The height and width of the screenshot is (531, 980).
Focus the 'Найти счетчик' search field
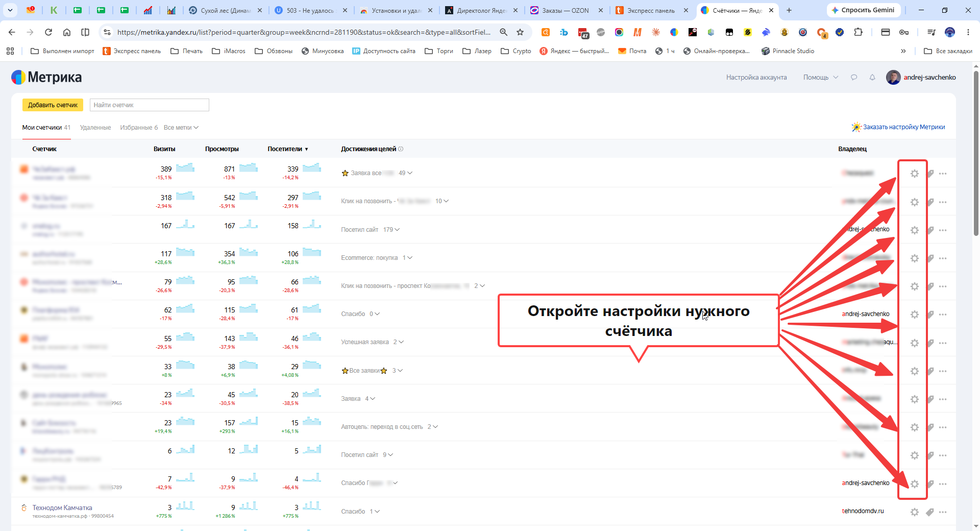pyautogui.click(x=149, y=105)
